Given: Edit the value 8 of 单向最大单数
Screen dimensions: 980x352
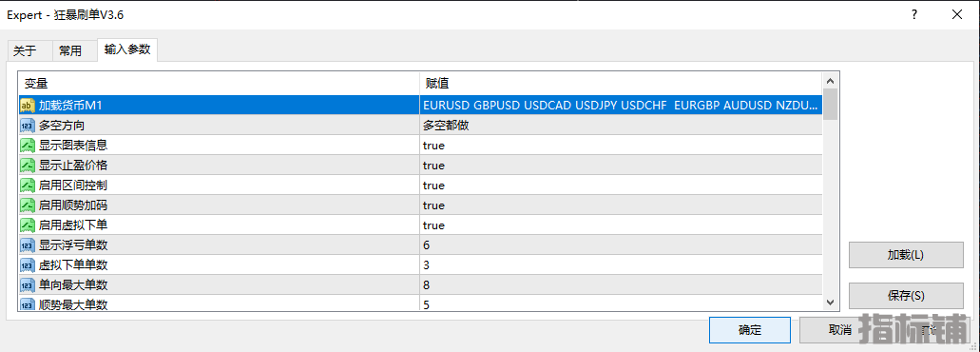Looking at the screenshot, I should pyautogui.click(x=622, y=285).
